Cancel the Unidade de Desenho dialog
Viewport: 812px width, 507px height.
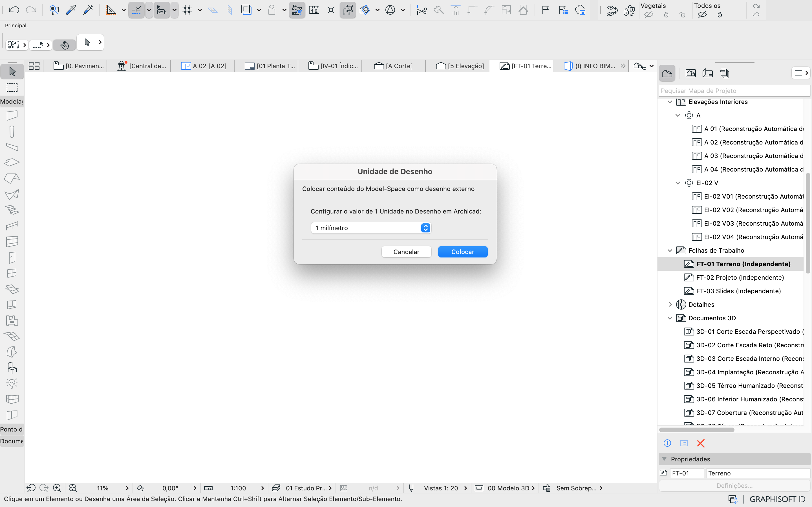(406, 252)
